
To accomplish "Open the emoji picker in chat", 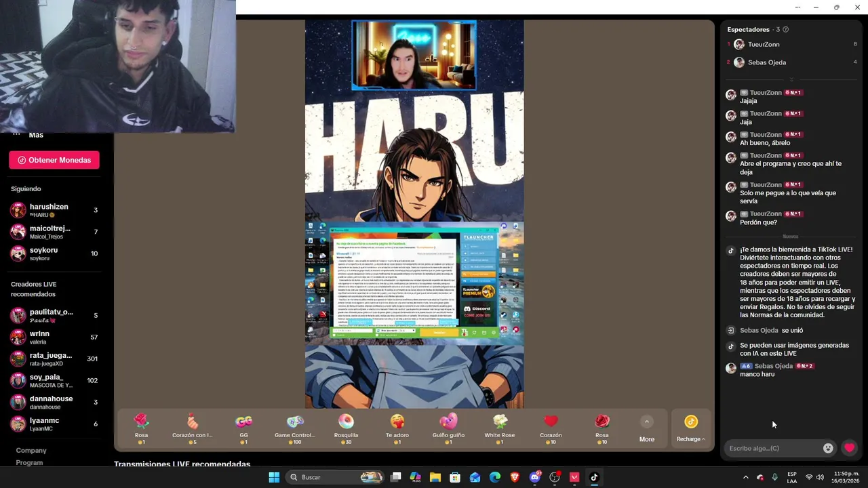I will click(828, 448).
